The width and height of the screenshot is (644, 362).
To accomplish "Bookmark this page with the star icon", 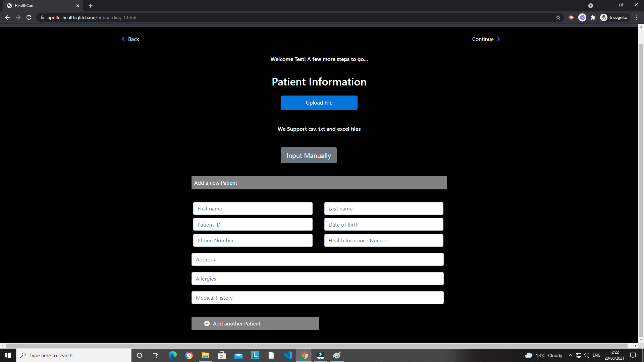I will pyautogui.click(x=558, y=17).
